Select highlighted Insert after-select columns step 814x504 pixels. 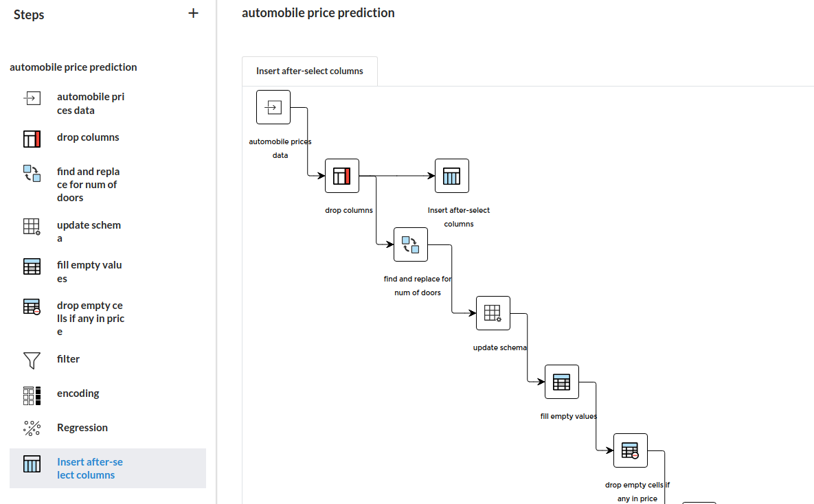[x=89, y=468]
